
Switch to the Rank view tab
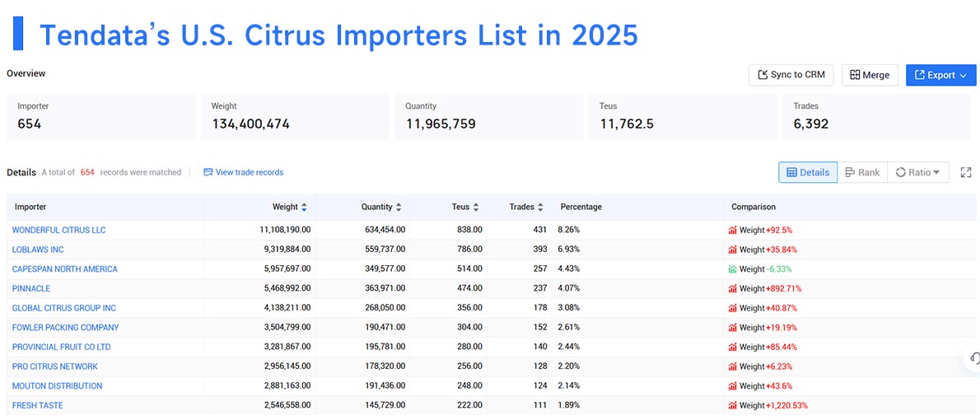point(862,172)
